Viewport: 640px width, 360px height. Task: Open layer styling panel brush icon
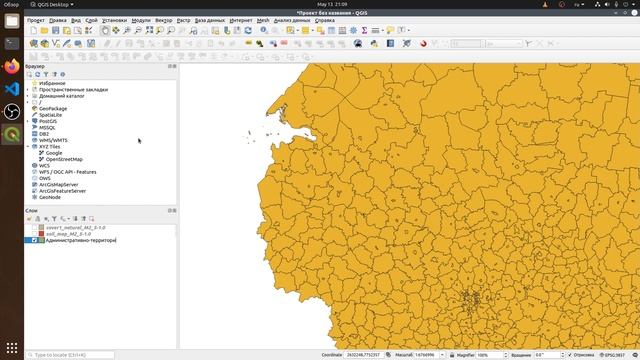click(x=29, y=219)
